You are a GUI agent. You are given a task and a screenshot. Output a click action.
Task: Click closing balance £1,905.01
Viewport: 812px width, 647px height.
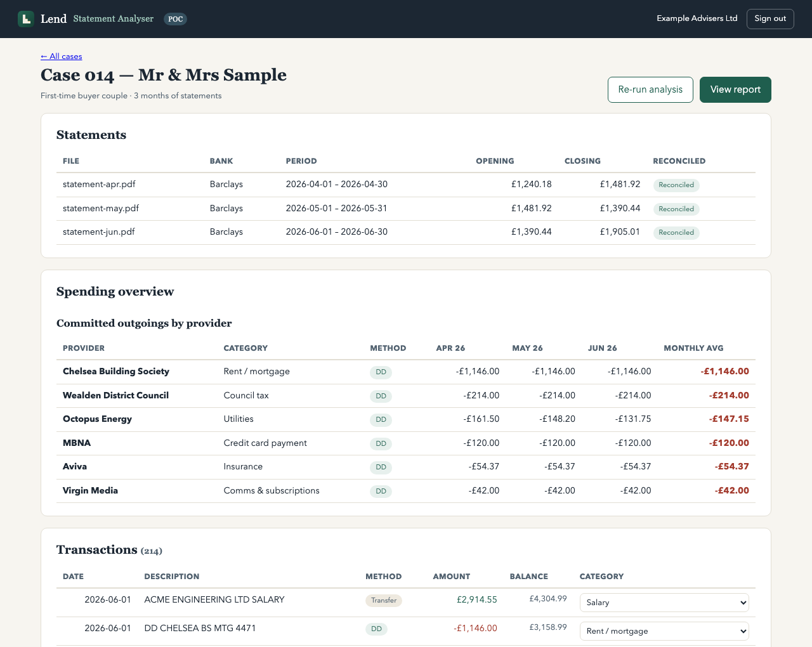620,232
